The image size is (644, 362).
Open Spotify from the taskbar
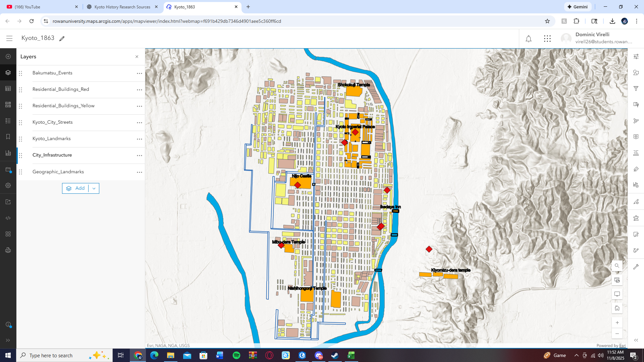point(236,355)
